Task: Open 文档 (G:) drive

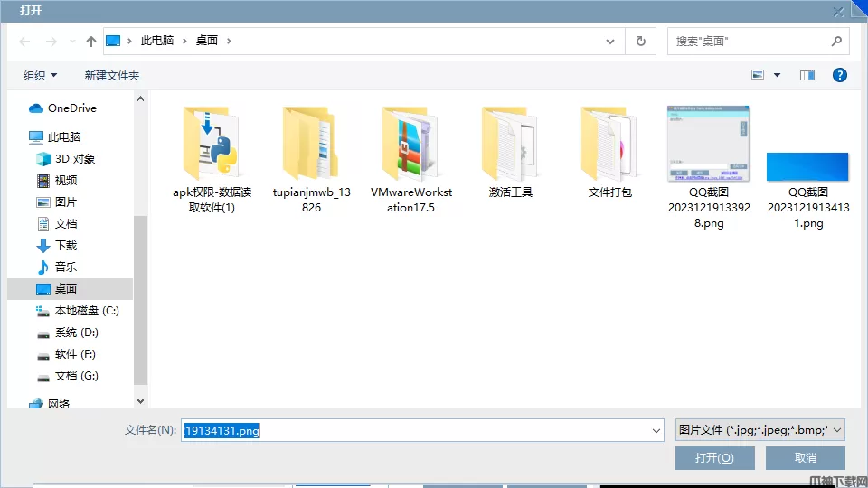Action: (x=67, y=376)
